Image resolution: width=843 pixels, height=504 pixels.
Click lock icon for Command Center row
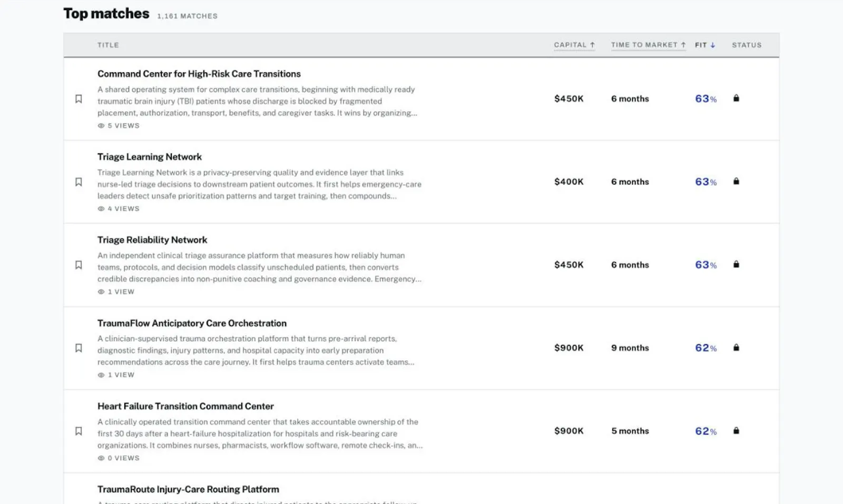point(736,98)
